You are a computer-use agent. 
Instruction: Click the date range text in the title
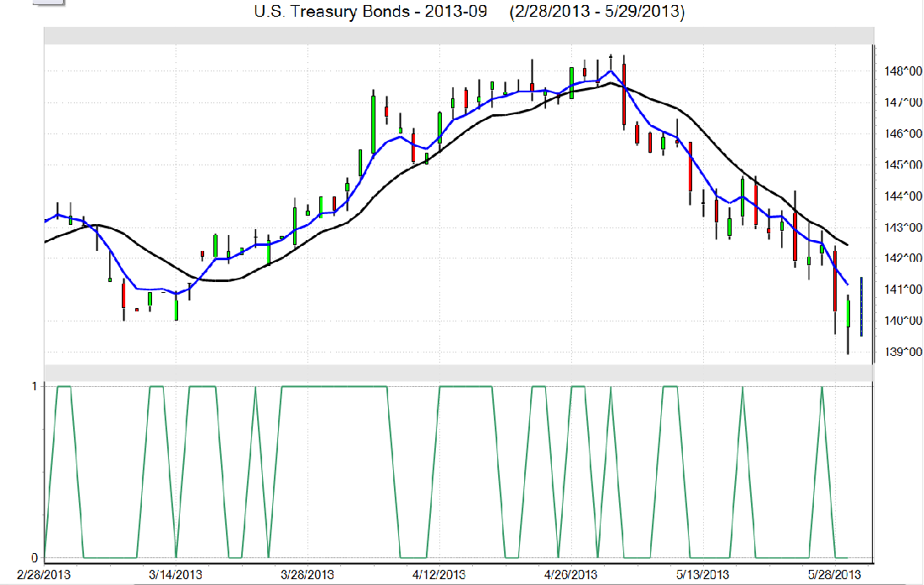(x=596, y=13)
